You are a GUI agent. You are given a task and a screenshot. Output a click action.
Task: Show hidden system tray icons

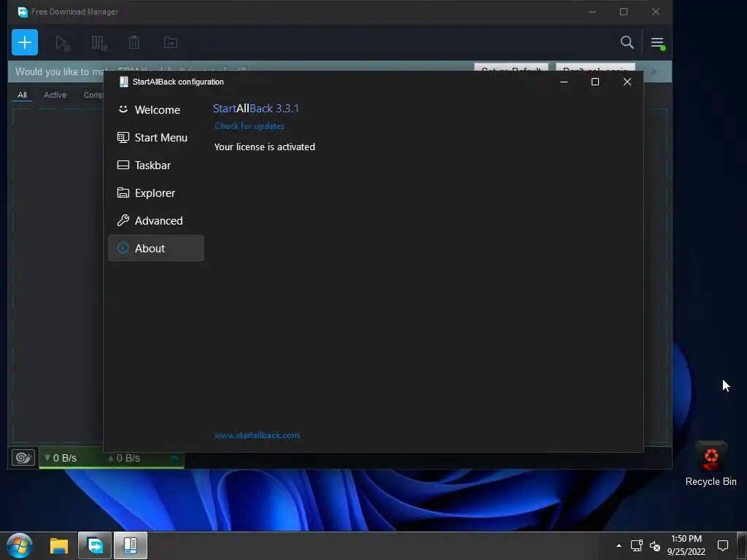point(619,545)
